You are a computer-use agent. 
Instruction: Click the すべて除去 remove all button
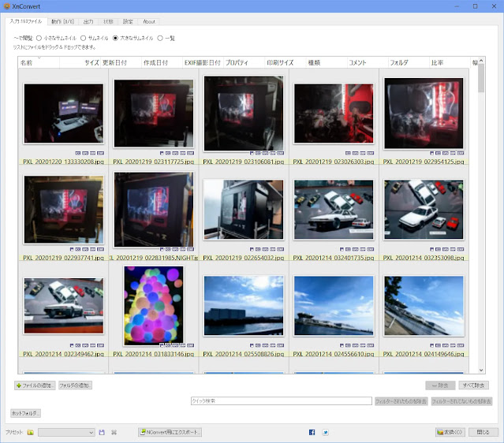pos(473,385)
